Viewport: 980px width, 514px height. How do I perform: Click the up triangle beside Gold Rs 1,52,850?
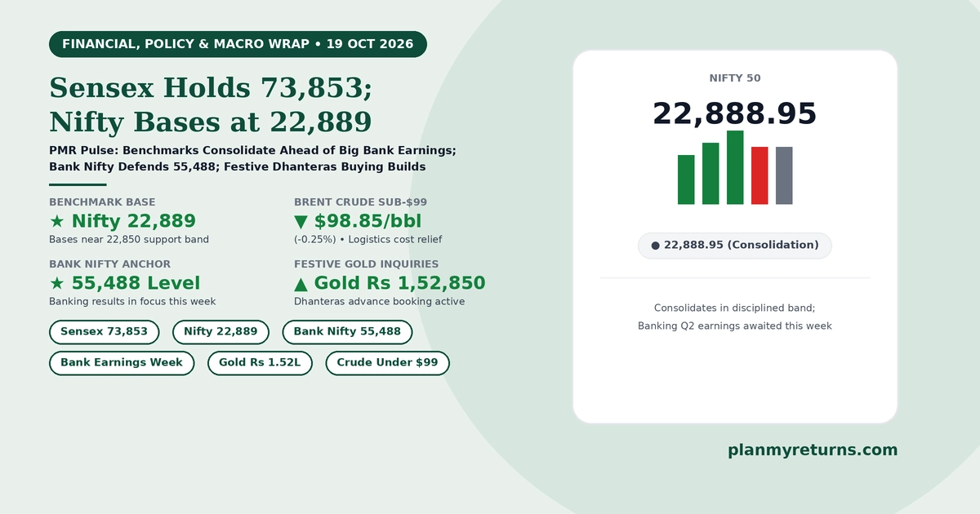(301, 283)
